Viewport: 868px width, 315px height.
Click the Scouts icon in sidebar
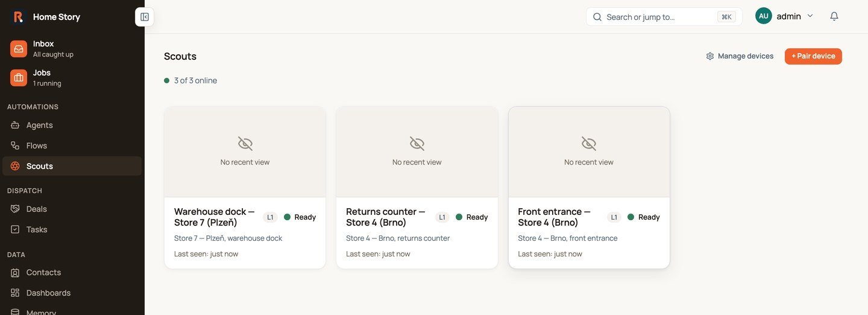pyautogui.click(x=15, y=166)
